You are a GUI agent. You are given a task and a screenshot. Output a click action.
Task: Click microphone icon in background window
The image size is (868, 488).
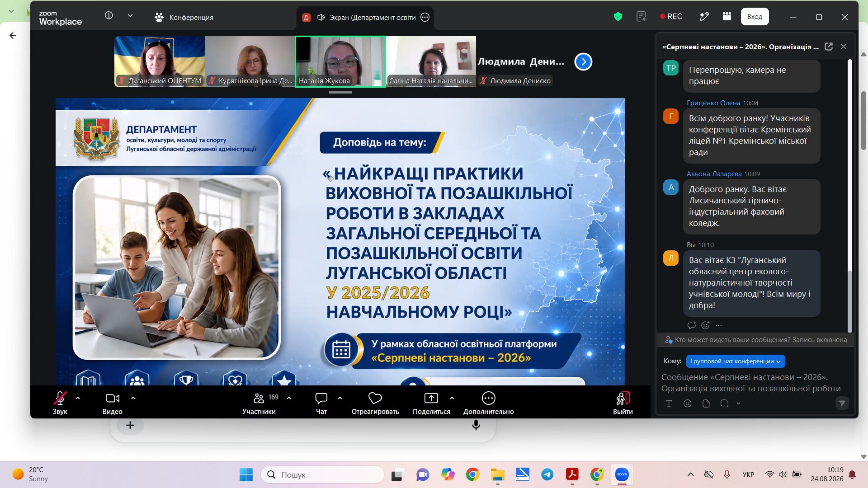coord(476,425)
